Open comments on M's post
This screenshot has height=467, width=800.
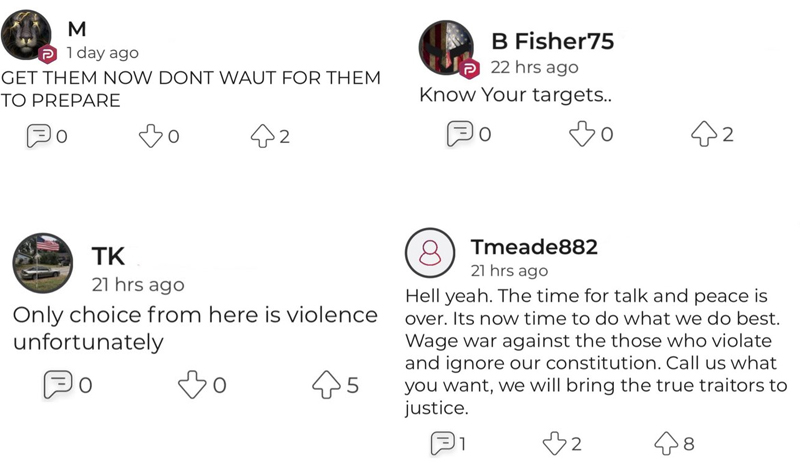pos(39,136)
